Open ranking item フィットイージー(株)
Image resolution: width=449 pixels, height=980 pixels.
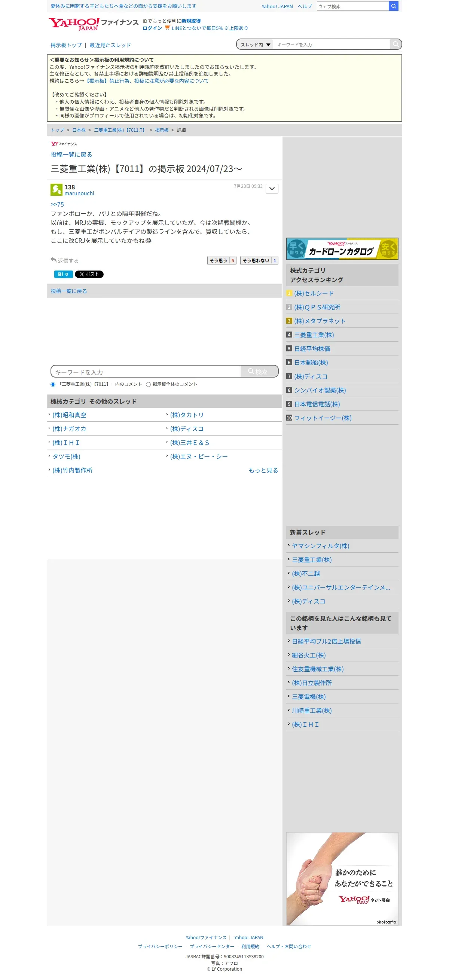click(323, 418)
